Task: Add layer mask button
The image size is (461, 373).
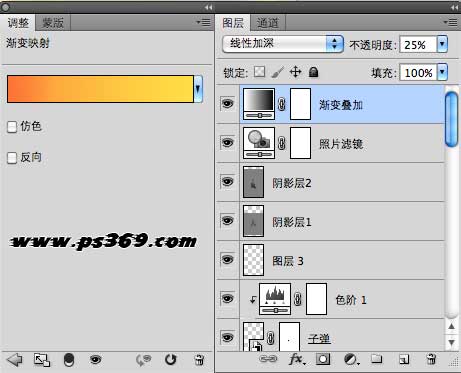Action: [323, 359]
